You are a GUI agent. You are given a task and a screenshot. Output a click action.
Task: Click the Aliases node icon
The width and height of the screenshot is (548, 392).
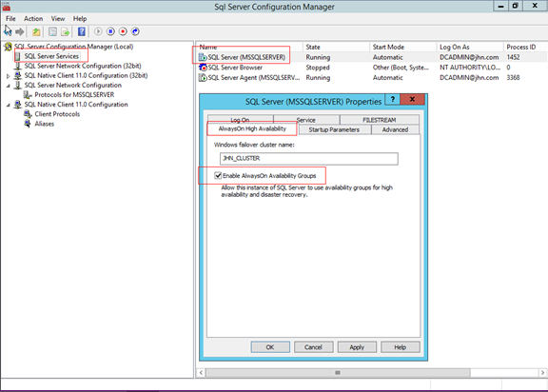[x=28, y=124]
